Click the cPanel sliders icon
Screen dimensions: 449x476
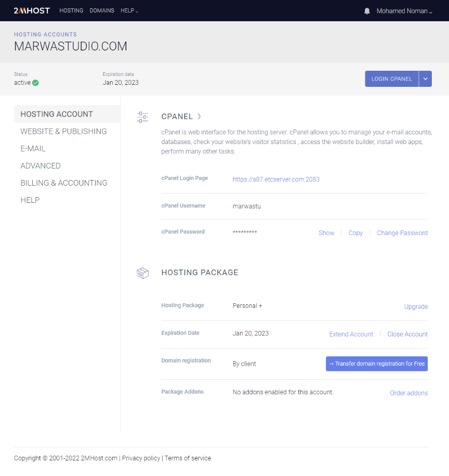pyautogui.click(x=142, y=117)
